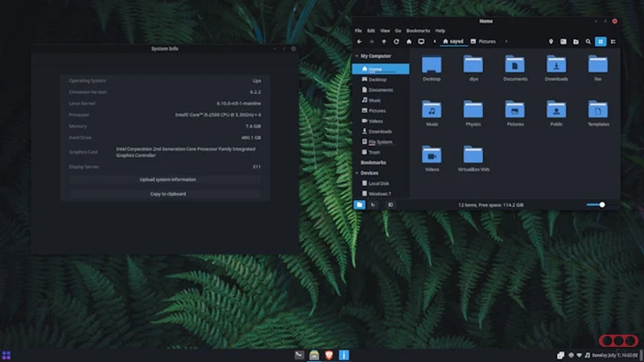Click the Home icon in the toolbar
Screen dimensions: 644x362
(x=409, y=41)
